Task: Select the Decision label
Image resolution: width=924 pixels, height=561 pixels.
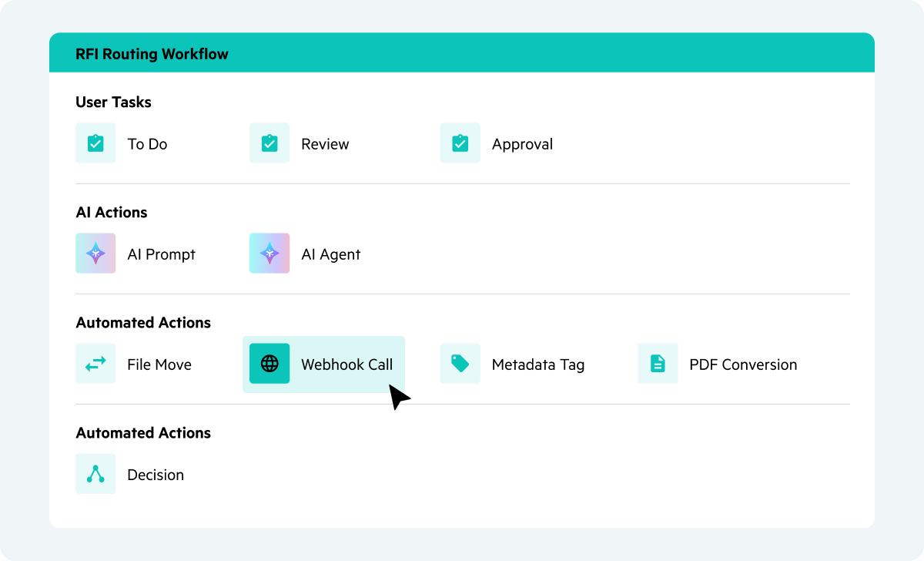Action: click(156, 475)
